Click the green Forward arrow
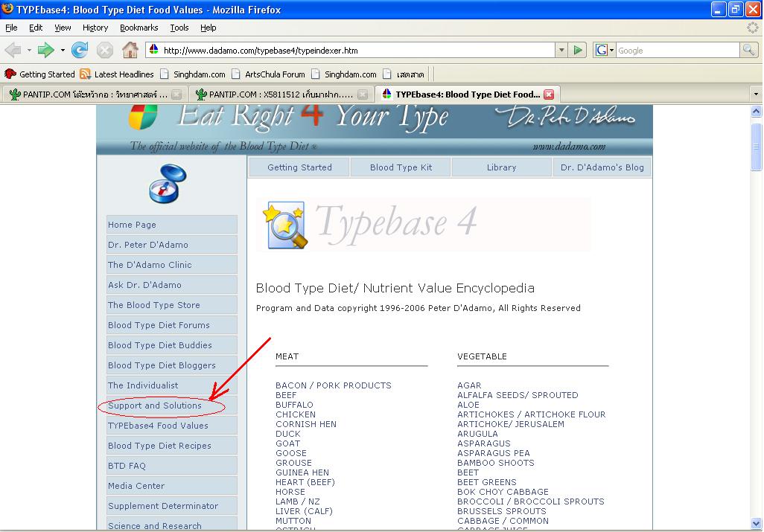Screen dimensions: 764x532 tap(46, 50)
